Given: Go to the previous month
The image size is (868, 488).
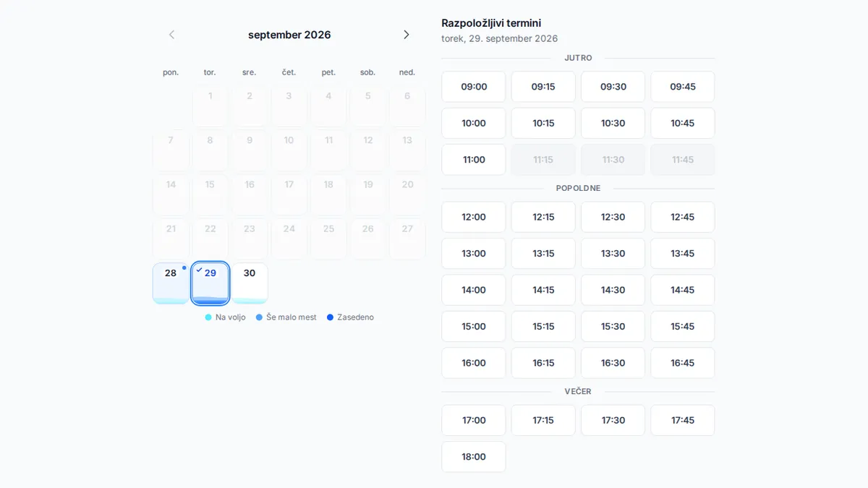Looking at the screenshot, I should [x=171, y=35].
